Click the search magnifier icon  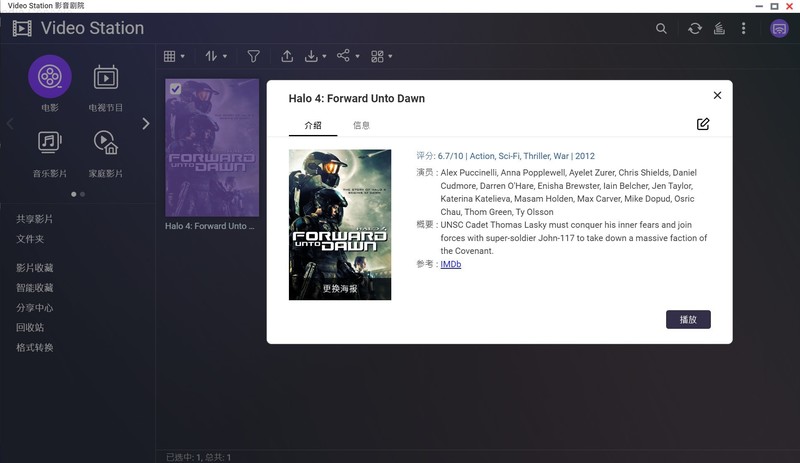point(661,29)
